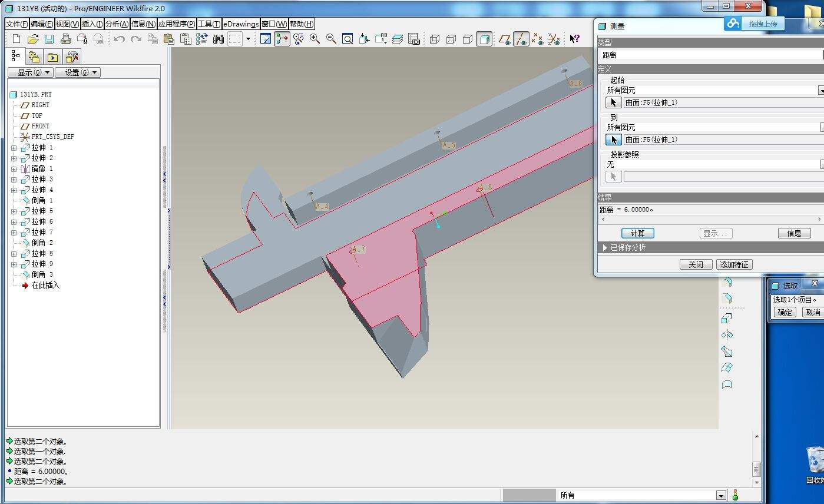Click the 计算 button
This screenshot has width=824, height=504.
coord(637,233)
